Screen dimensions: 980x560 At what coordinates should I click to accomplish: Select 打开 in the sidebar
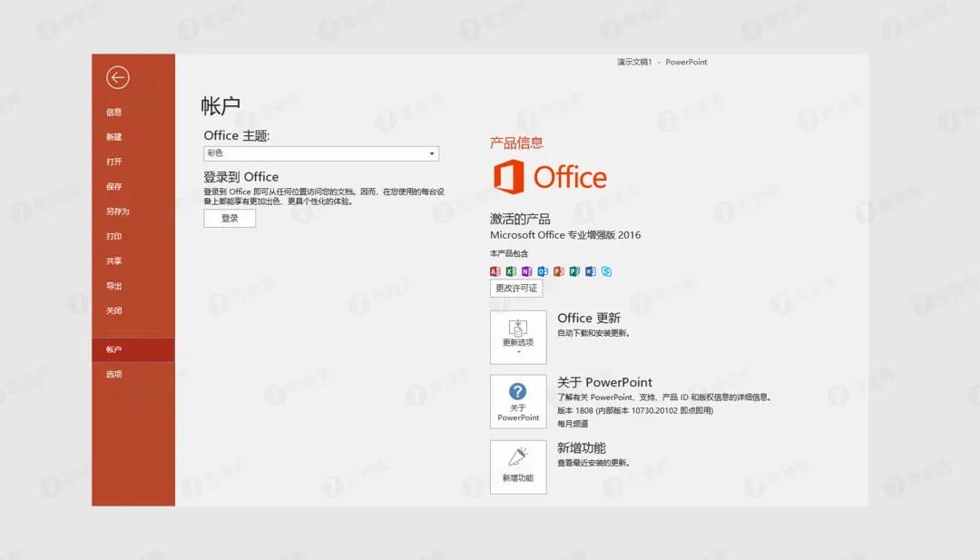click(x=113, y=162)
